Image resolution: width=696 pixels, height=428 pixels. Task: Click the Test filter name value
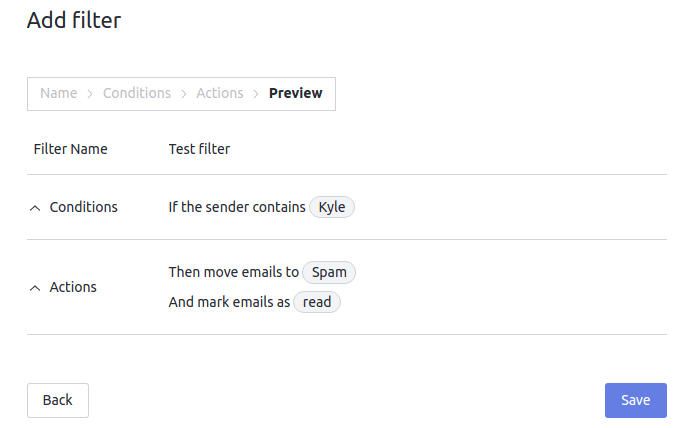pos(199,149)
